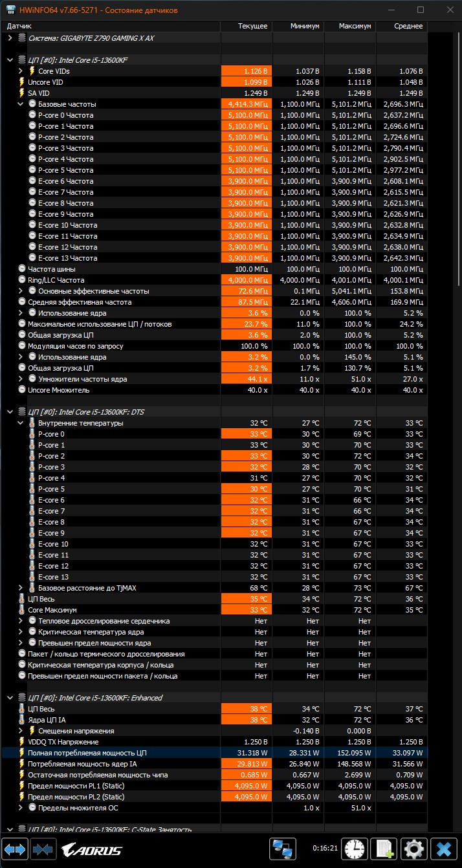Open remote network monitoring (two computers icon)
Viewport: 462px width, 868px height.
pos(283,849)
